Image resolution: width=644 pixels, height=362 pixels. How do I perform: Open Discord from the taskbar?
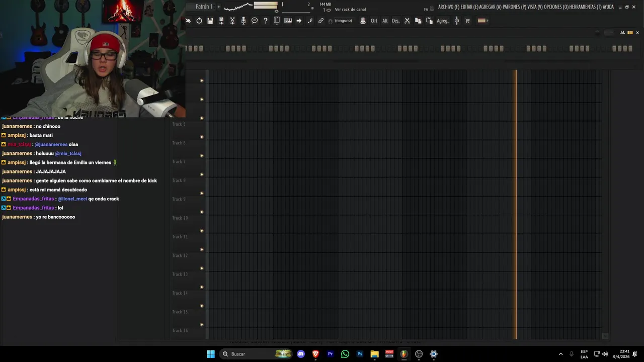click(301, 354)
